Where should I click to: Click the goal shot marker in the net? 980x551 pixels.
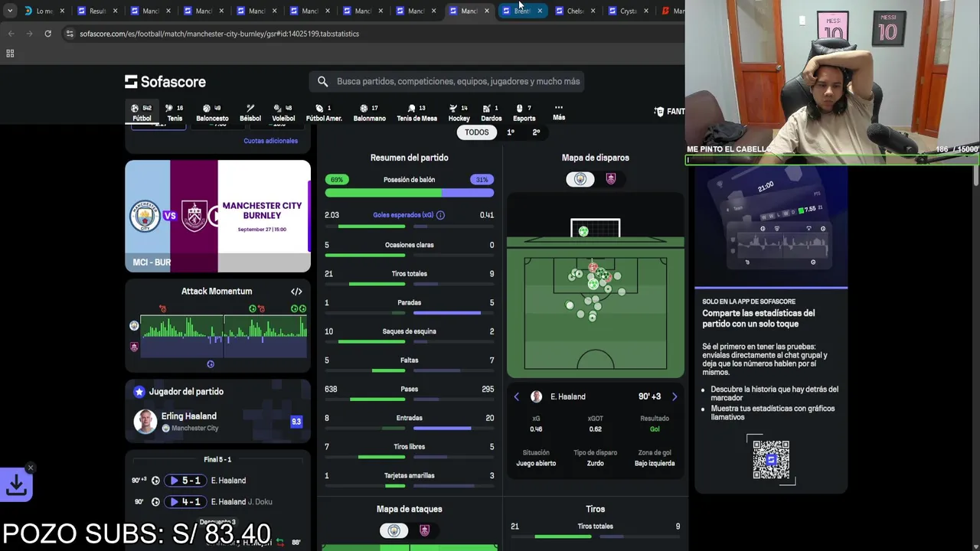click(x=583, y=231)
